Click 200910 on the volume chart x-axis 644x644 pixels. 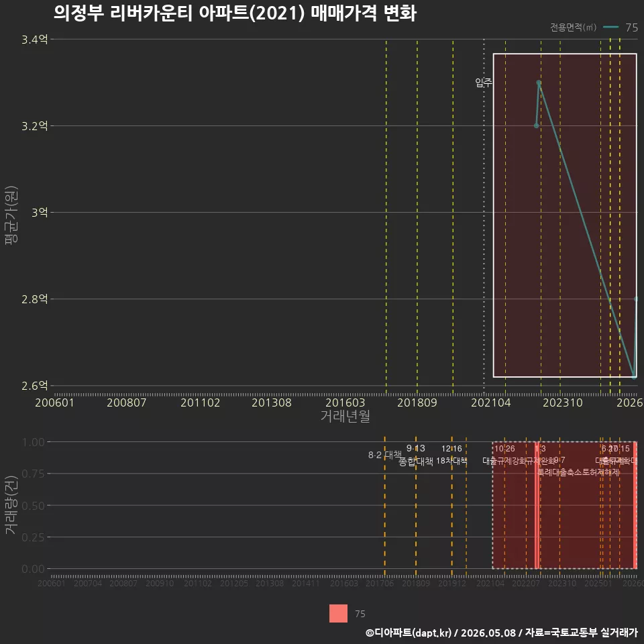point(160,583)
